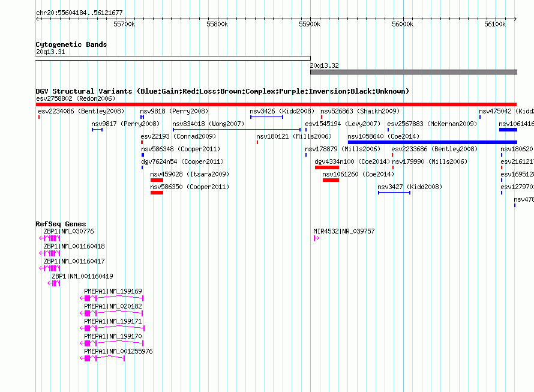Click the nsv1061260 red loss bar

coord(331,180)
